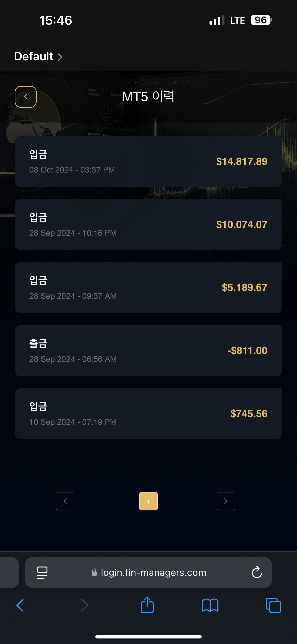Open the Safari share sheet
This screenshot has width=297, height=644.
(147, 605)
